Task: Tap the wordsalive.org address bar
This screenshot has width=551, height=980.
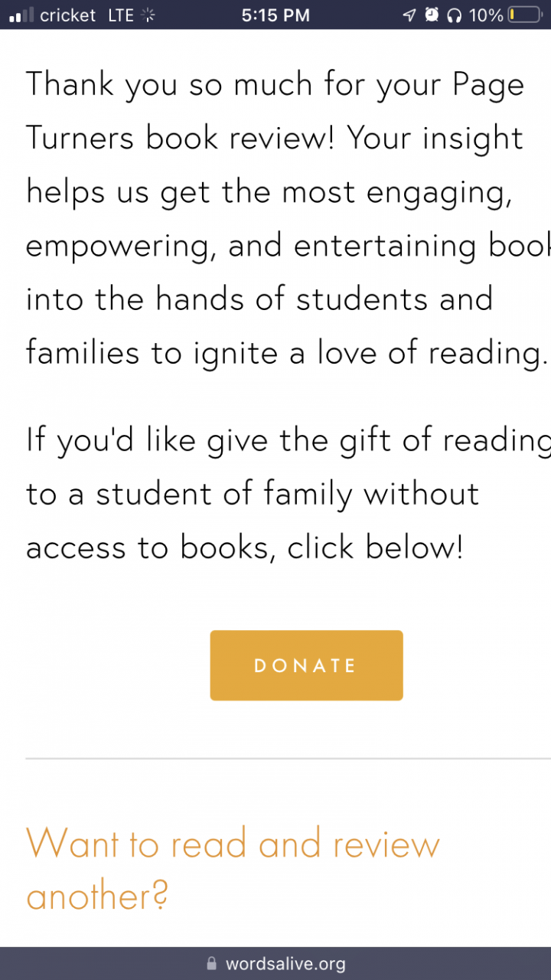Action: pos(275,963)
